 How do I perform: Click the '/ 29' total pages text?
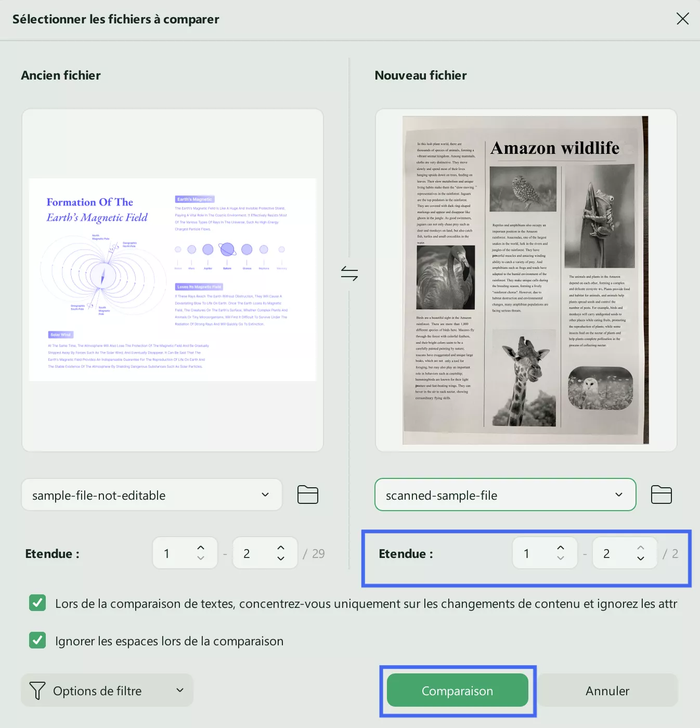pos(314,554)
